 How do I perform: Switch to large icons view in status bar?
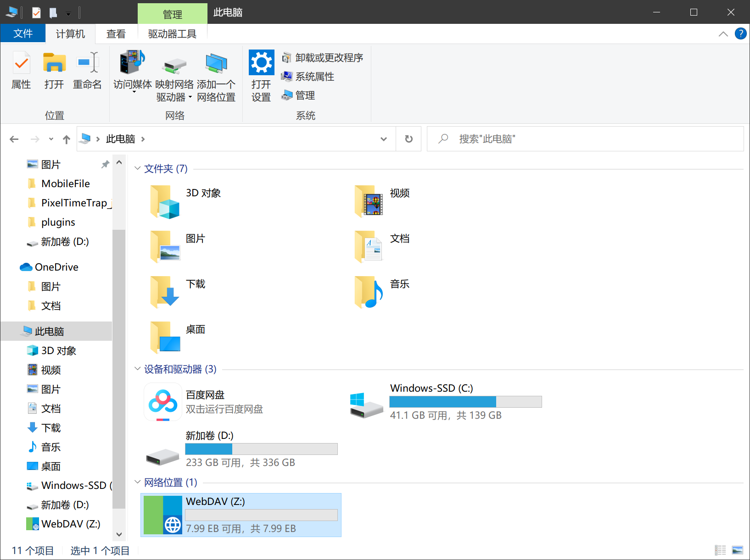coord(737,550)
